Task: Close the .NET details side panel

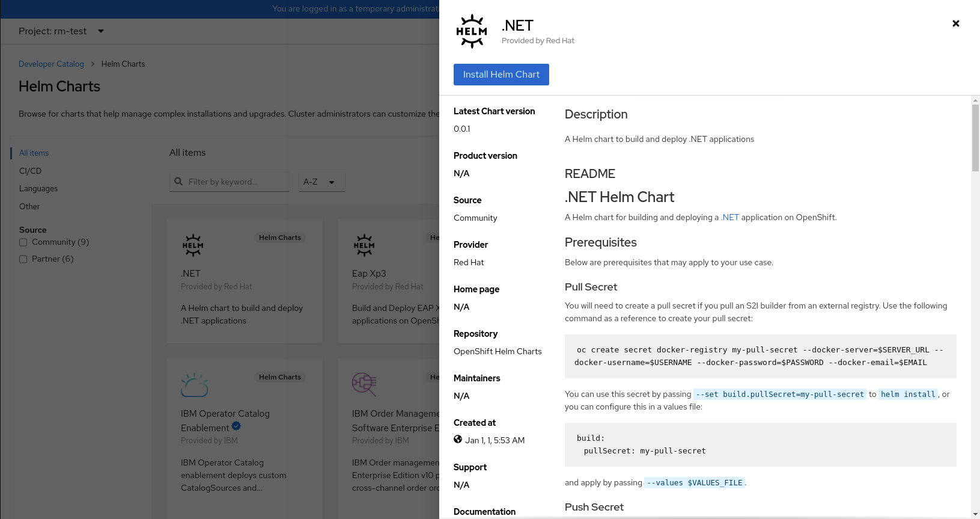Action: [x=955, y=23]
